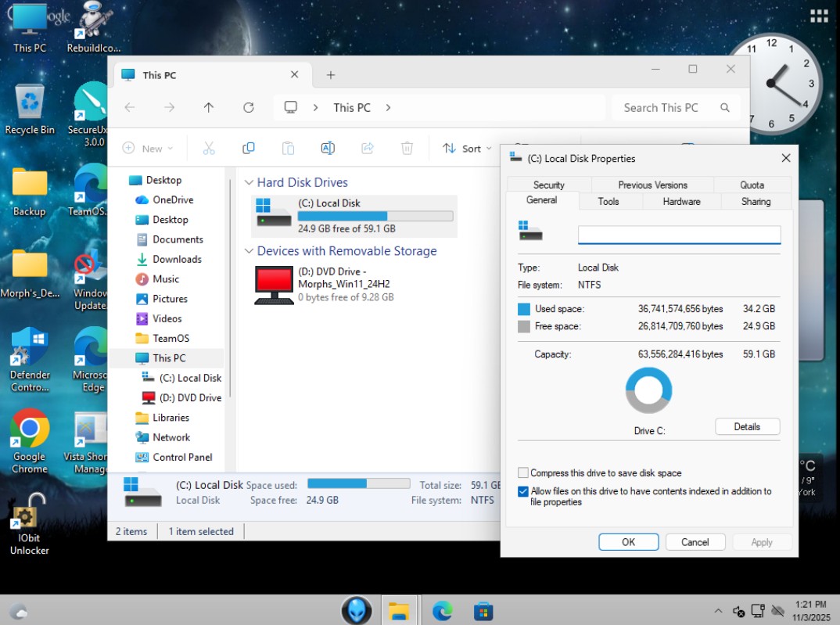Screen dimensions: 840x625
Task: Expand the New item dropdown
Action: pyautogui.click(x=148, y=149)
